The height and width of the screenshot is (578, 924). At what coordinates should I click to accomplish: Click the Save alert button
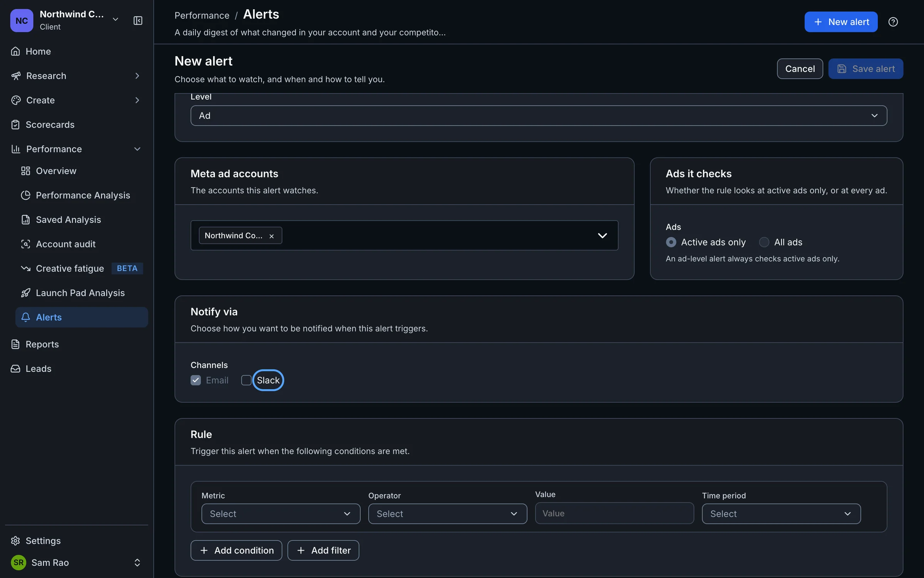[865, 69]
